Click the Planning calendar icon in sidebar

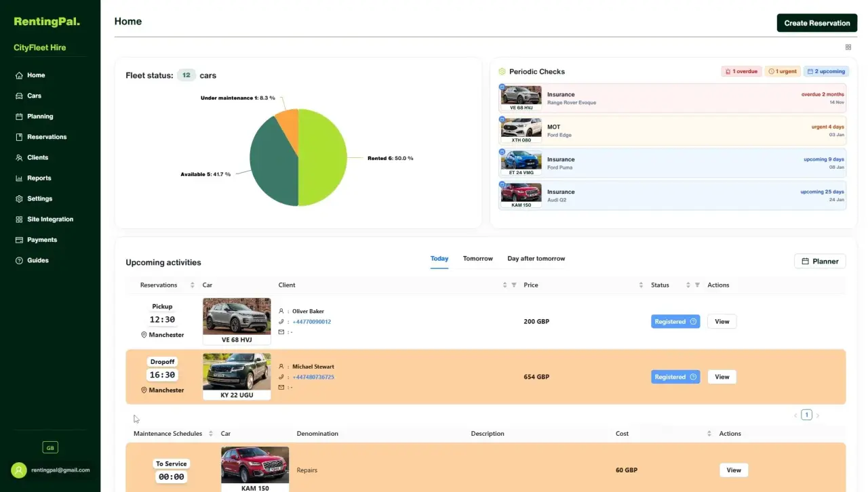point(20,117)
